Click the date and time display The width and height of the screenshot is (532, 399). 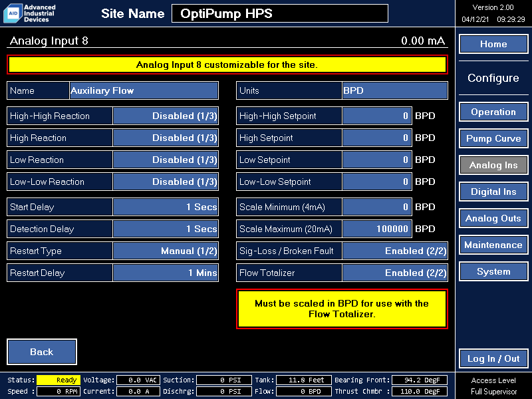tap(493, 19)
